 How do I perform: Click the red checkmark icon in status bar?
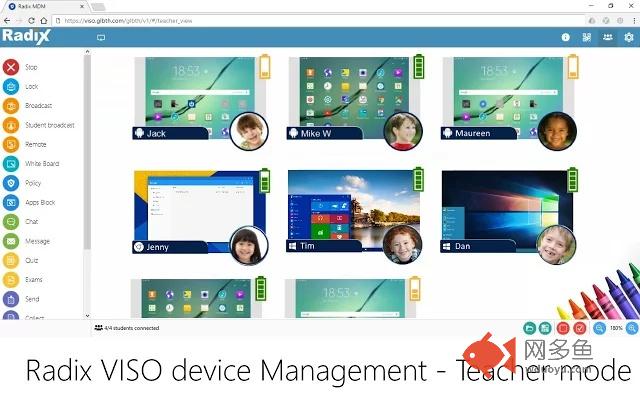coord(580,328)
